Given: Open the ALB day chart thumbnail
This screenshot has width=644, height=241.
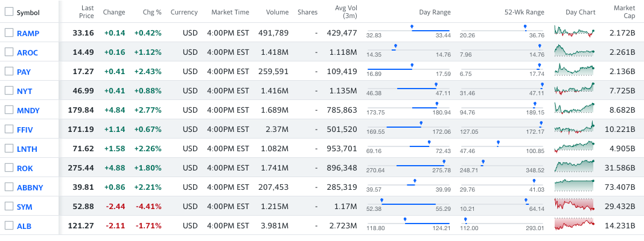Looking at the screenshot, I should click(x=573, y=225).
